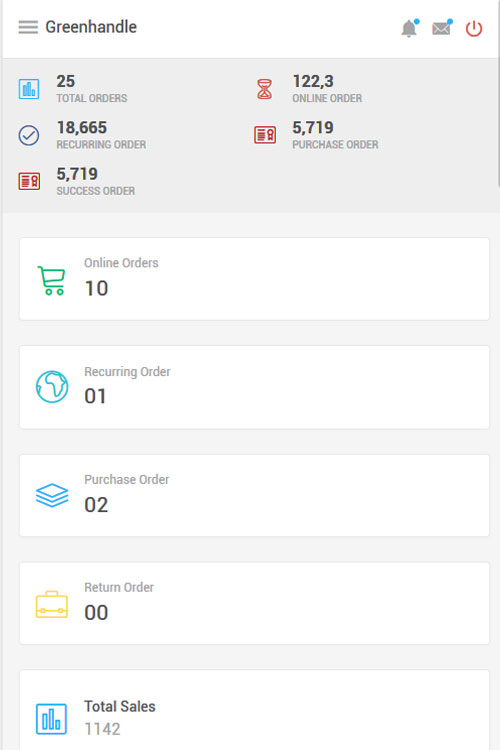Viewport: 500px width, 750px height.
Task: Click the red power logout icon
Action: [474, 29]
